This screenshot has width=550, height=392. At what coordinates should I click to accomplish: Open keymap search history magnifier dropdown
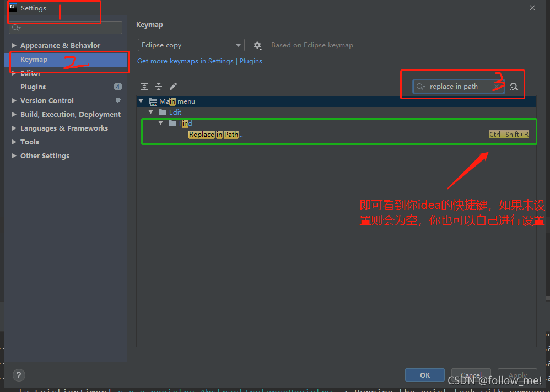click(x=420, y=87)
